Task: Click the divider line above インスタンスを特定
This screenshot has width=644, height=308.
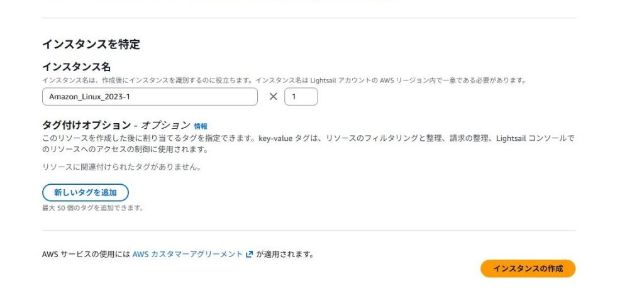Action: click(x=308, y=18)
